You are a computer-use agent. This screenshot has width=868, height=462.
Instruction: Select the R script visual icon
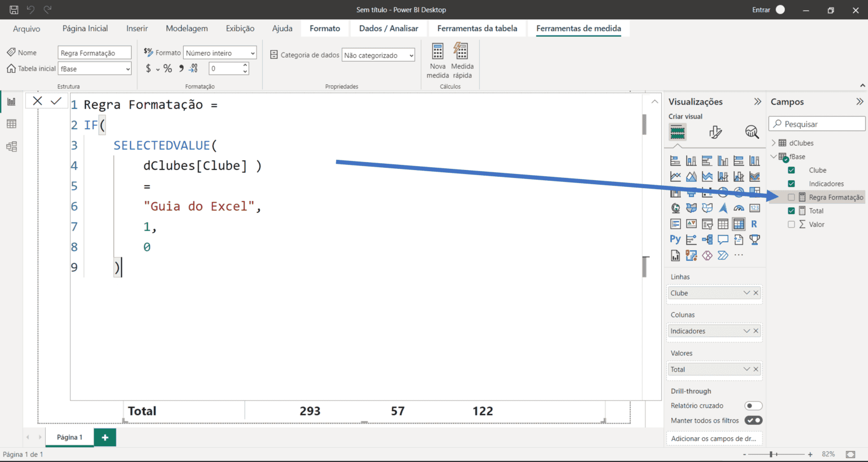[x=754, y=224]
